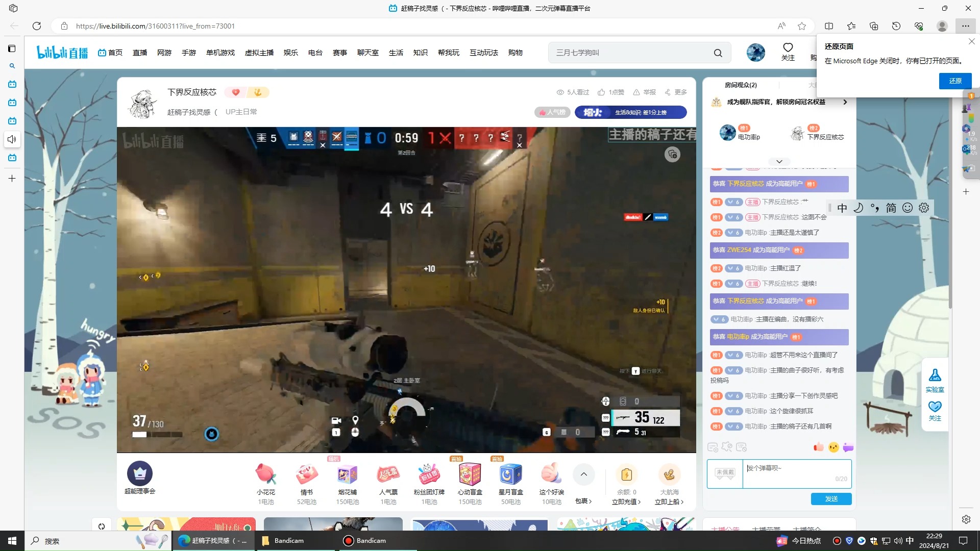Open the 更多 share menu
980x551 pixels.
(676, 92)
